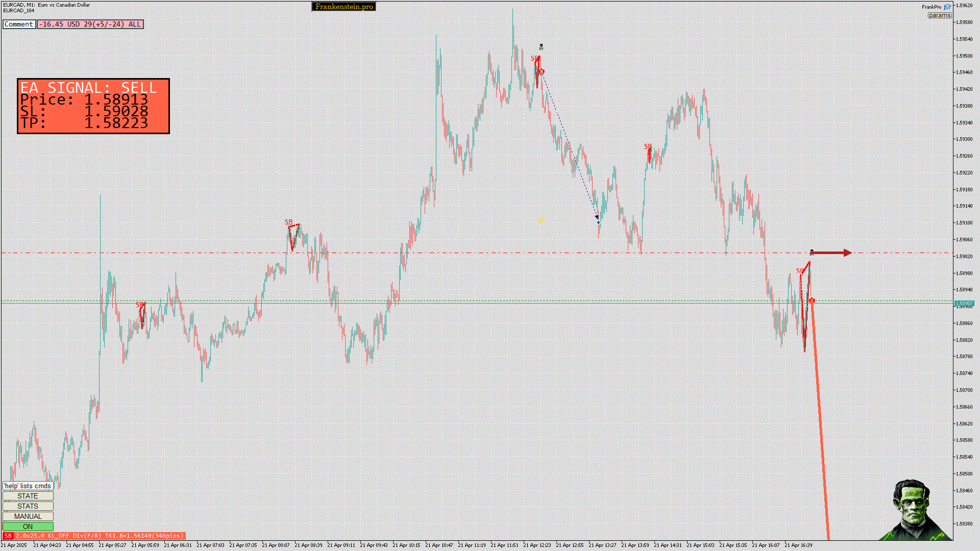Click the red horizontal arrow at the stop level
This screenshot has height=551, width=980.
[x=831, y=253]
